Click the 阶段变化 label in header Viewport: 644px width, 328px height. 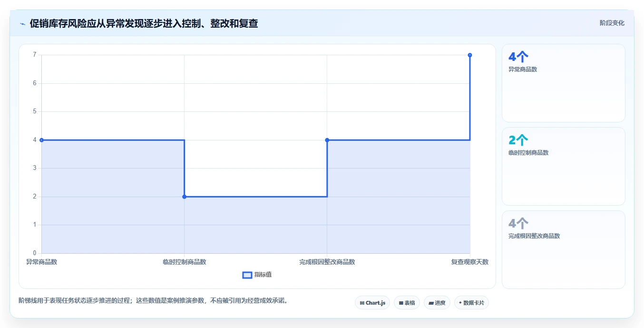[x=612, y=23]
